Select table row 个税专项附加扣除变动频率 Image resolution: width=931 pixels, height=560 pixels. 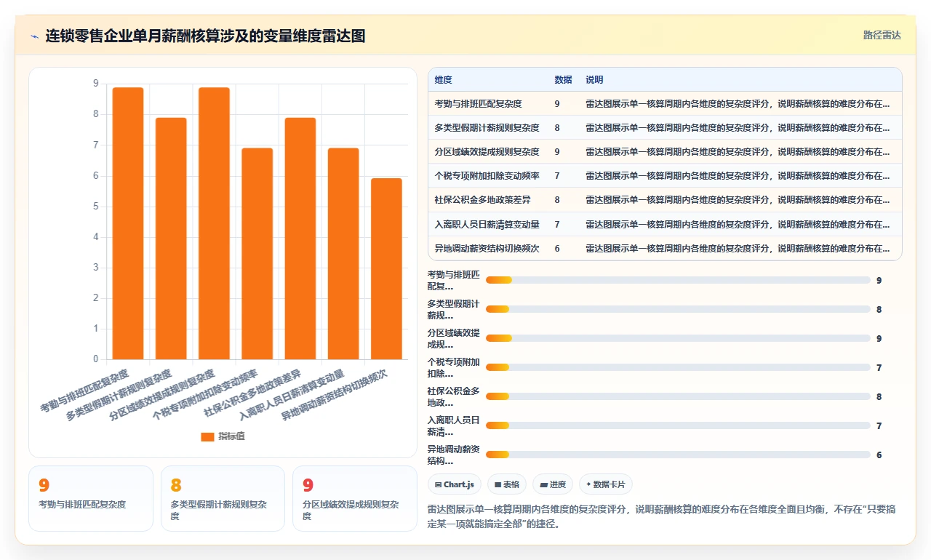[665, 176]
